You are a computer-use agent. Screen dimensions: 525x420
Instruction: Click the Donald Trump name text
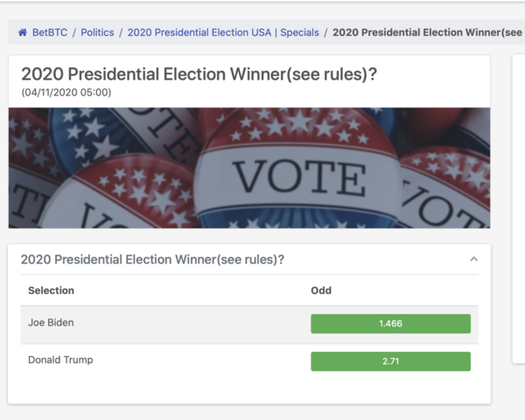pyautogui.click(x=60, y=360)
